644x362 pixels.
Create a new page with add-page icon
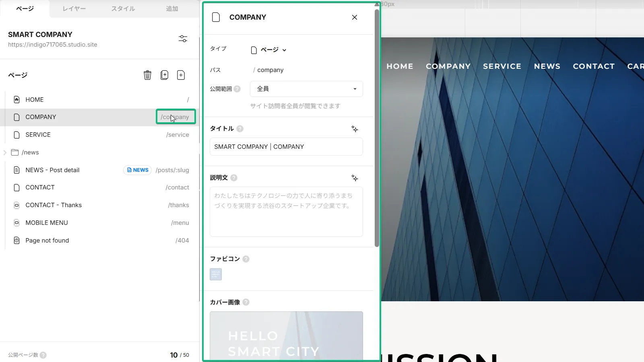(181, 75)
